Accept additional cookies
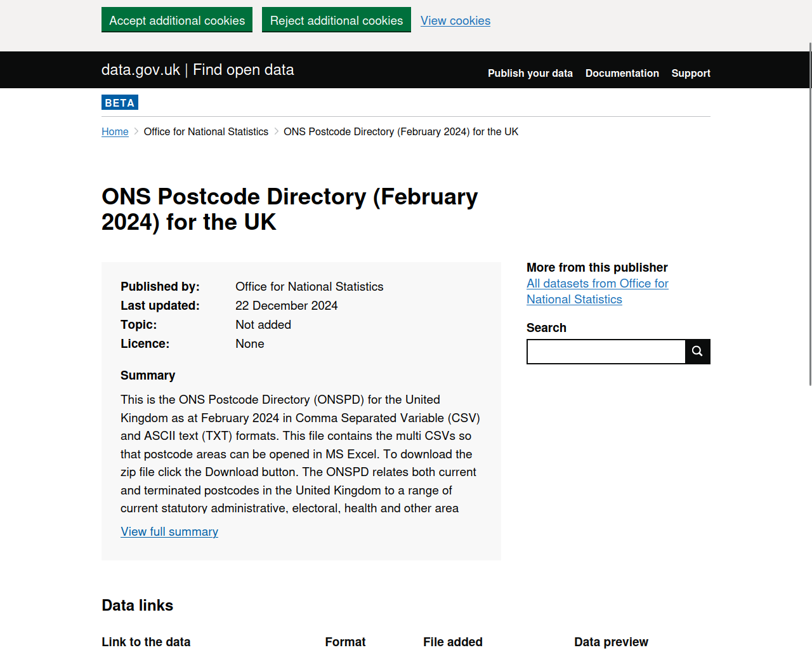812x650 pixels. (177, 20)
